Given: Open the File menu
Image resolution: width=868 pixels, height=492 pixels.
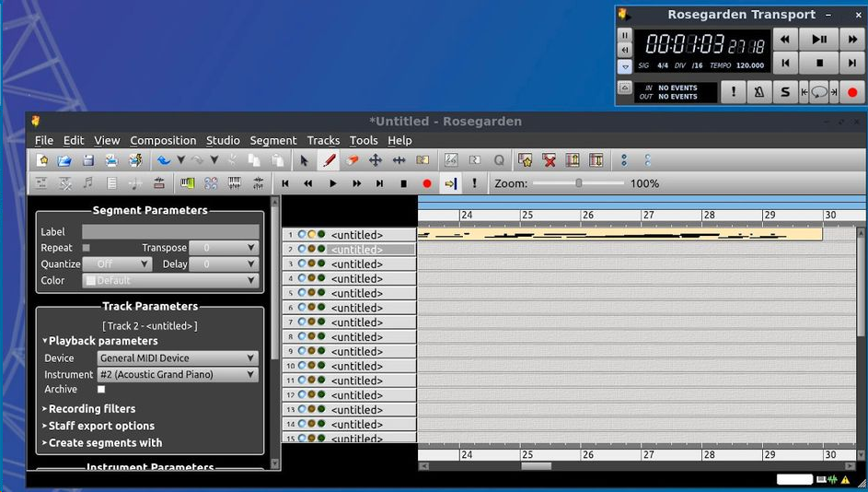Looking at the screenshot, I should point(44,141).
